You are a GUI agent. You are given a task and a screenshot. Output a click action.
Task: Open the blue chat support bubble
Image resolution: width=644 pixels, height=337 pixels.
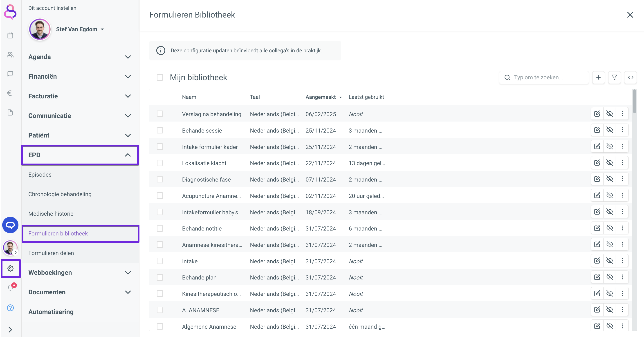[x=10, y=225]
